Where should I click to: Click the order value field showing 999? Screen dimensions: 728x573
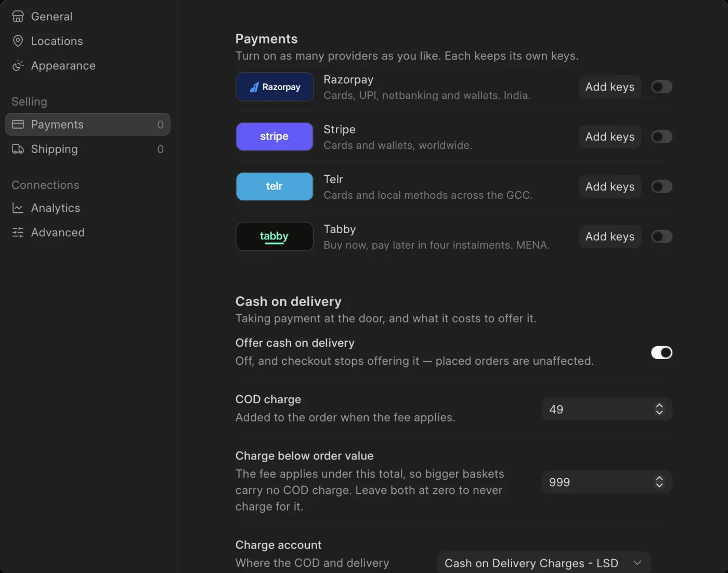(607, 482)
